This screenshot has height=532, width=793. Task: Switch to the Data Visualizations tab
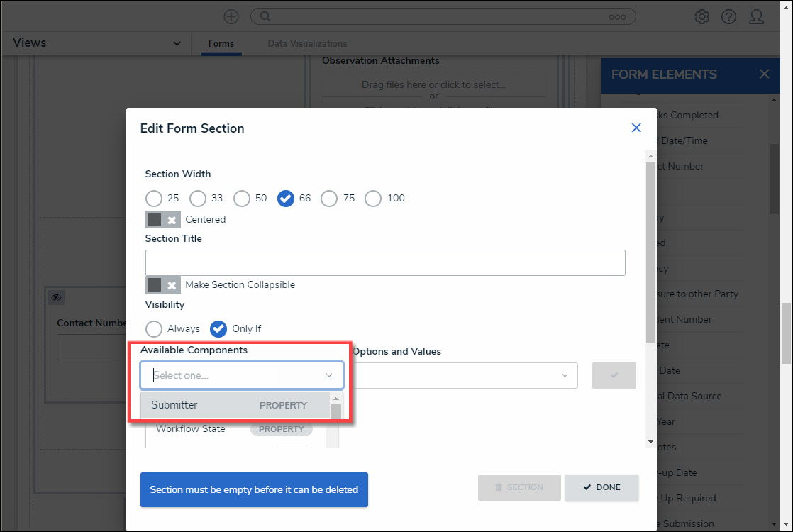pyautogui.click(x=307, y=44)
